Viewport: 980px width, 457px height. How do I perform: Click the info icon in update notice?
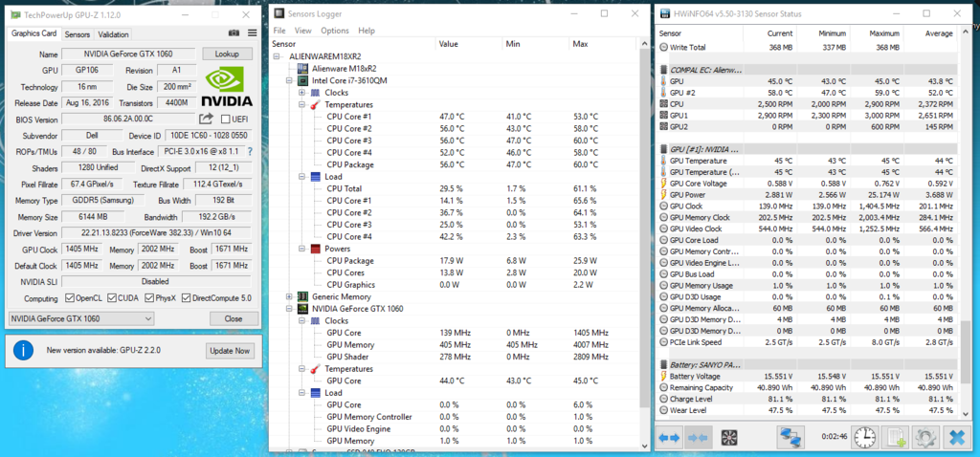(x=23, y=350)
